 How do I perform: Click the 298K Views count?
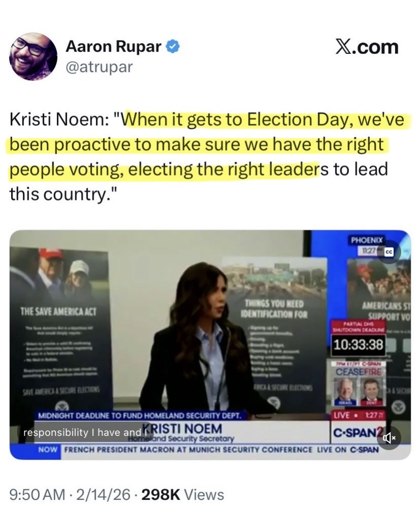click(183, 494)
